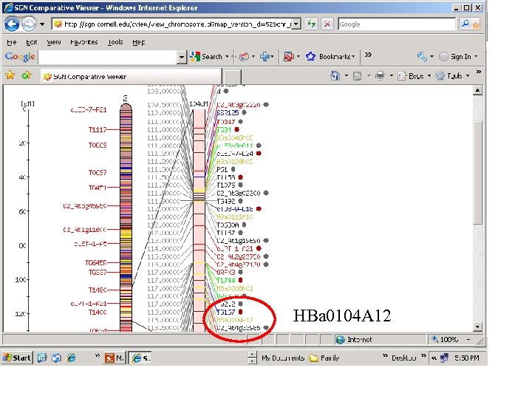
Task: Click the Google toolbar search field
Action: [x=108, y=57]
